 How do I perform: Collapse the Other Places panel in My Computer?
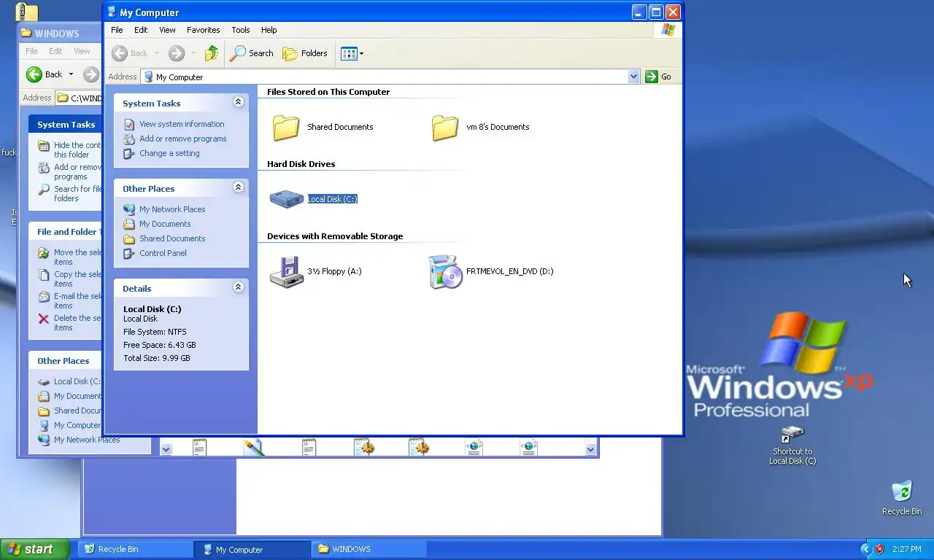coord(238,187)
